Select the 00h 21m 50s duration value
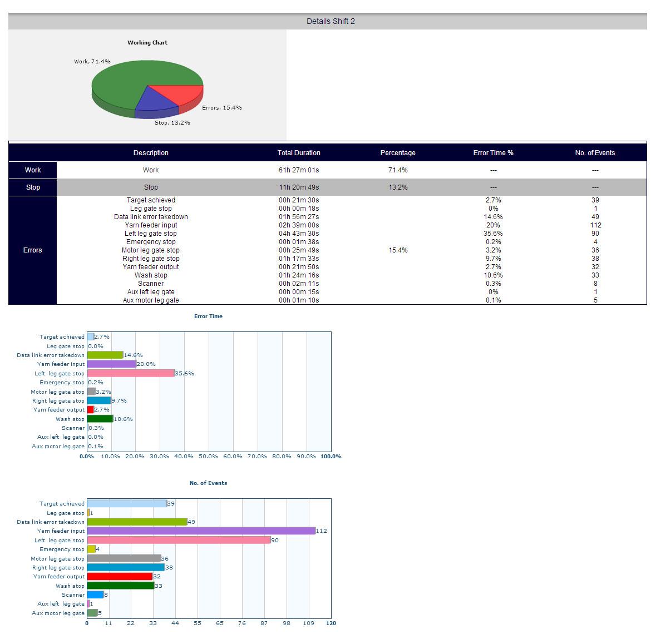Image resolution: width=656 pixels, height=644 pixels. [x=299, y=267]
